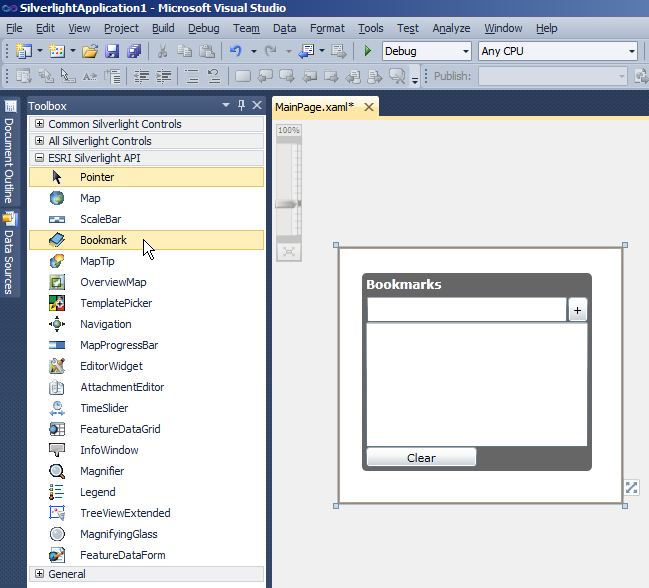This screenshot has width=649, height=588.
Task: Click fit-to-view button below zoom slider
Action: 289,252
